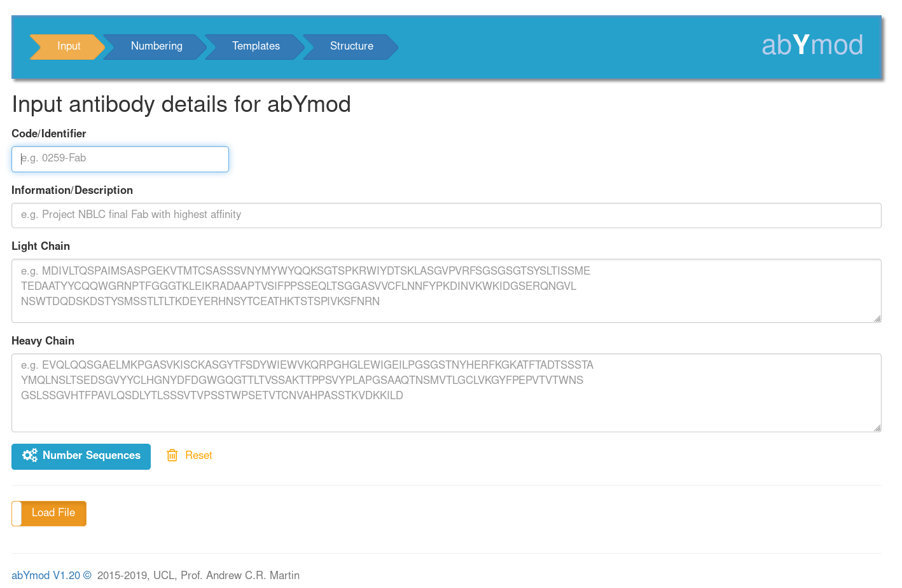Click the Code/Identifier label

pos(48,133)
